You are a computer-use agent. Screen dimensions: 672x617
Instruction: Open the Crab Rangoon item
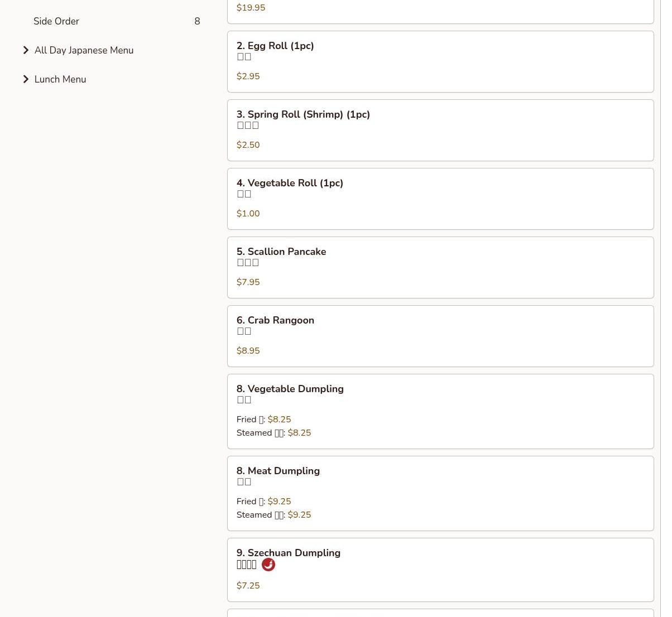[x=275, y=320]
